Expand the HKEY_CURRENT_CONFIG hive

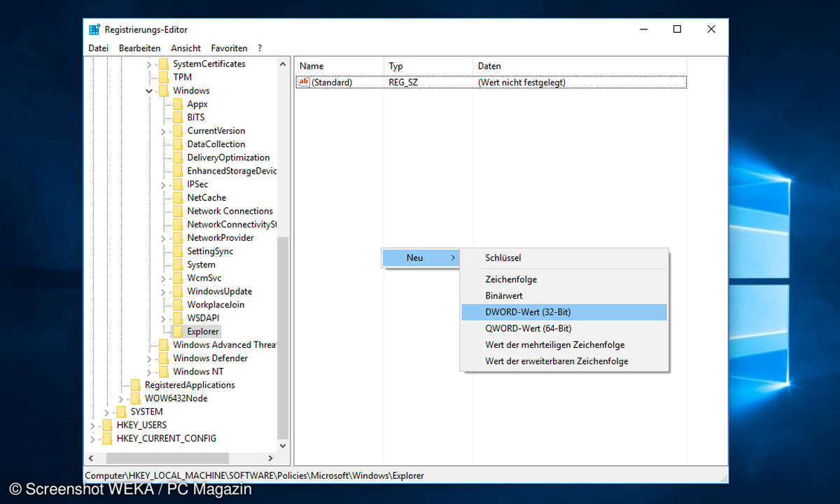tap(92, 439)
